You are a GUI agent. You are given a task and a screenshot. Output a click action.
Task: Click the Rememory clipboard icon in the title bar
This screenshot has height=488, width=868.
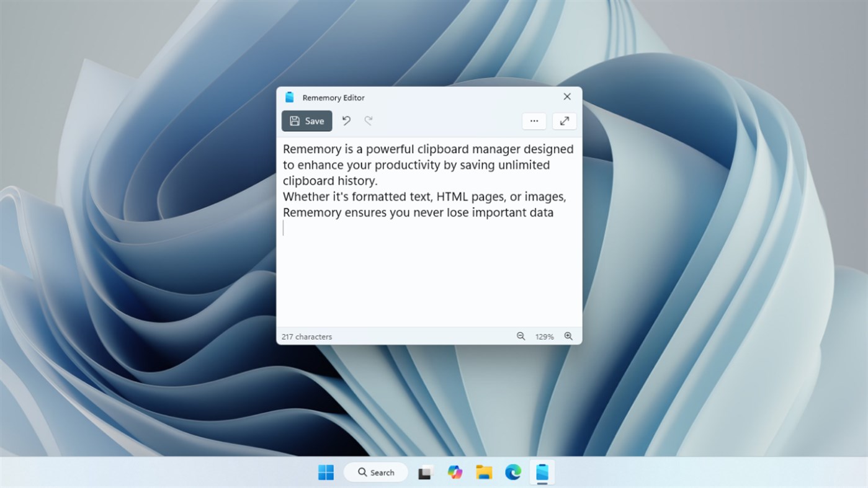pos(289,97)
